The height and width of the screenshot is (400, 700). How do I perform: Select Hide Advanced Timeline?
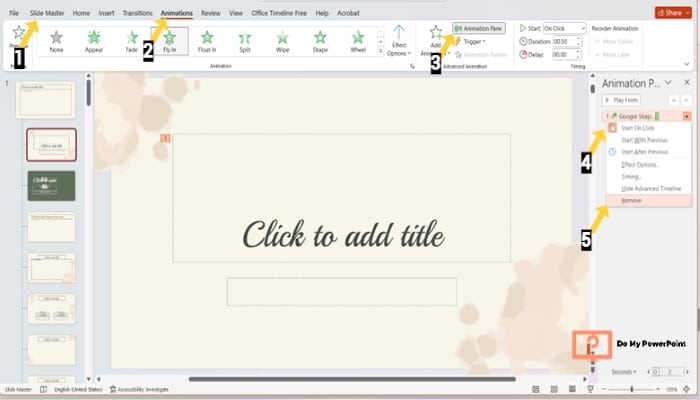click(649, 188)
